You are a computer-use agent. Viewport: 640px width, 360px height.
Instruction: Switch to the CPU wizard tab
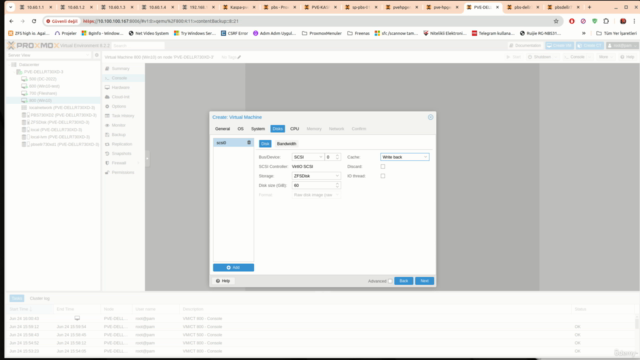[x=294, y=129]
